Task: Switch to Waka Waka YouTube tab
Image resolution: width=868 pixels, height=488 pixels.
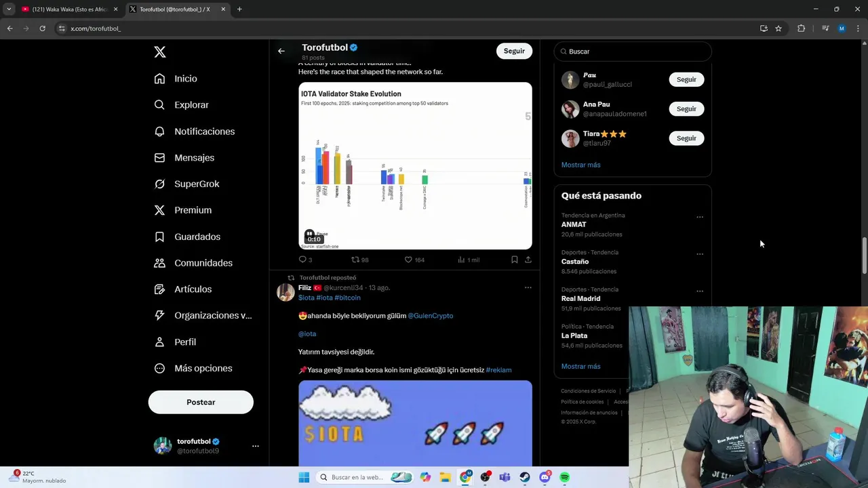Action: click(x=70, y=9)
